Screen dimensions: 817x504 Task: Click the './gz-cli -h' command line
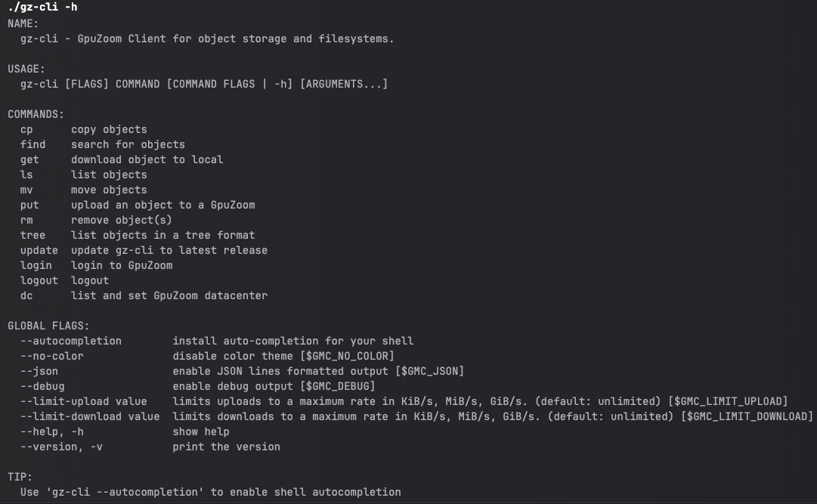[42, 8]
